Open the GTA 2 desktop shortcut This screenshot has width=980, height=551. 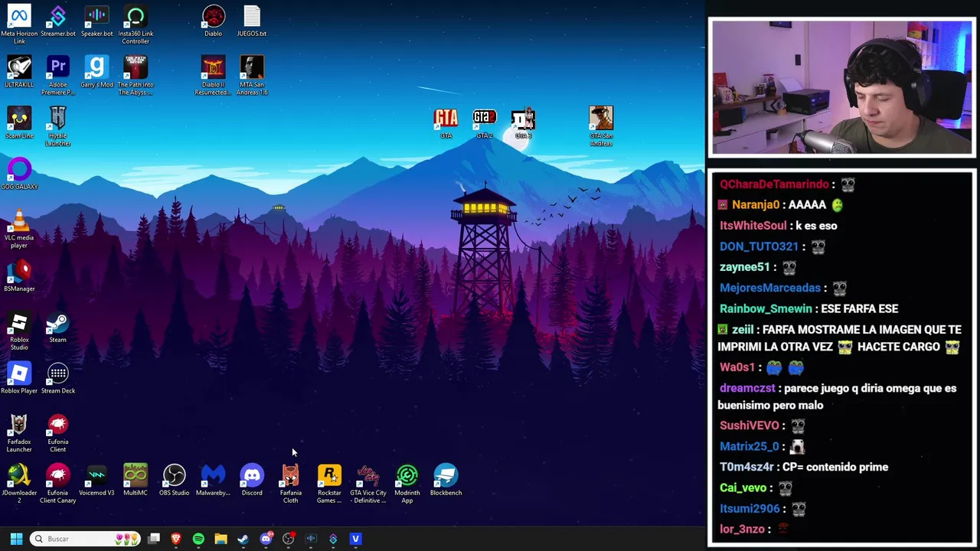(x=485, y=122)
